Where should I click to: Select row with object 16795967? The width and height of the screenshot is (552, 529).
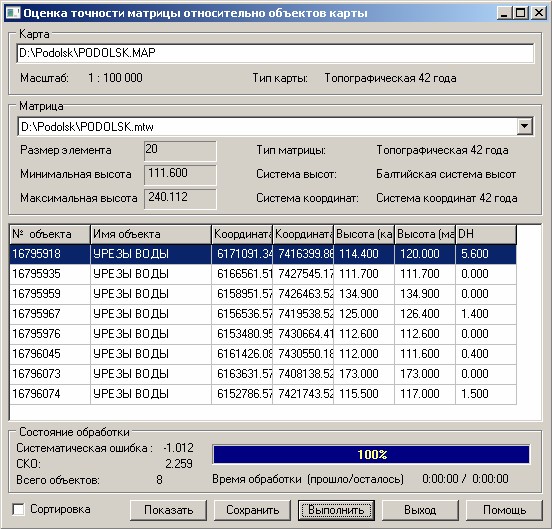[x=263, y=314]
